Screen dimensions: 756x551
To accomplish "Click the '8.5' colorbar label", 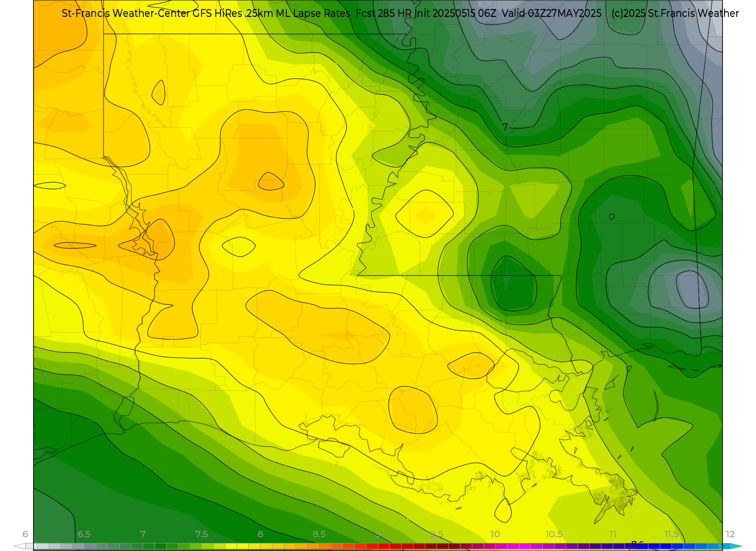I will click(x=319, y=534).
